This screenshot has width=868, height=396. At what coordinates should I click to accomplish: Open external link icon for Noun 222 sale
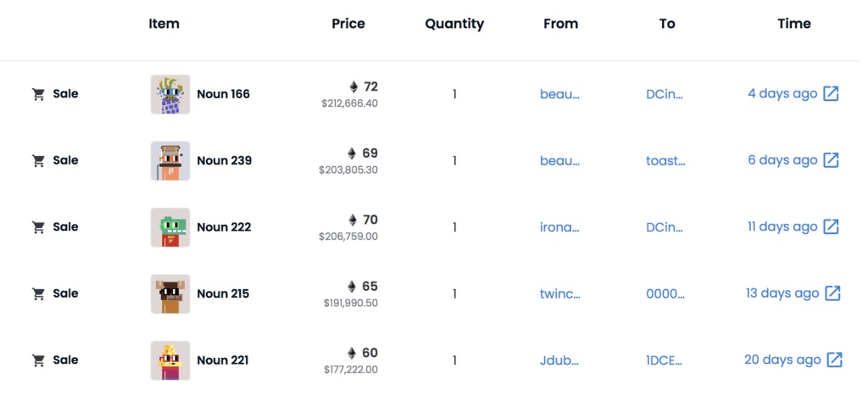(x=832, y=227)
